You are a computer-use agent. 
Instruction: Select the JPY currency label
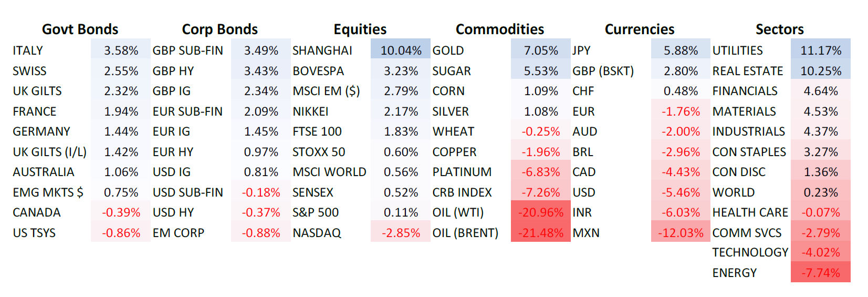point(581,50)
